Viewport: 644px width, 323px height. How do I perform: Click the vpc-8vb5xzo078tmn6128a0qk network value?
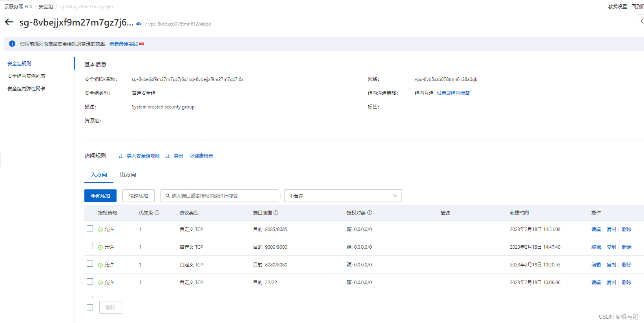tap(446, 79)
